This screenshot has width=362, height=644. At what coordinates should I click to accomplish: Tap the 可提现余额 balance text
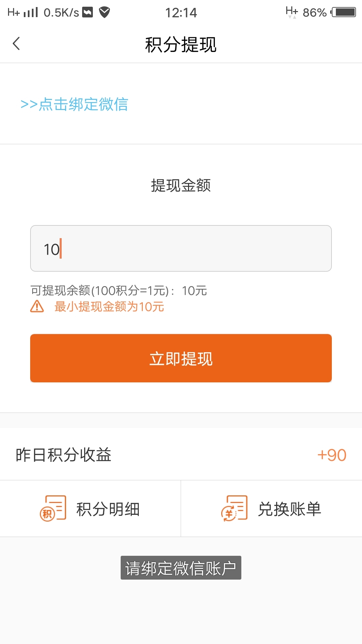point(119,290)
